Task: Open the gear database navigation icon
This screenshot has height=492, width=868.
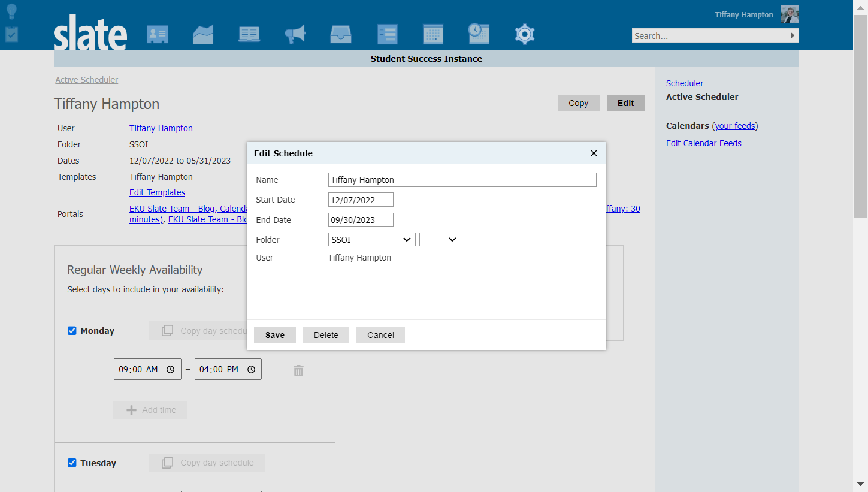Action: pyautogui.click(x=525, y=34)
